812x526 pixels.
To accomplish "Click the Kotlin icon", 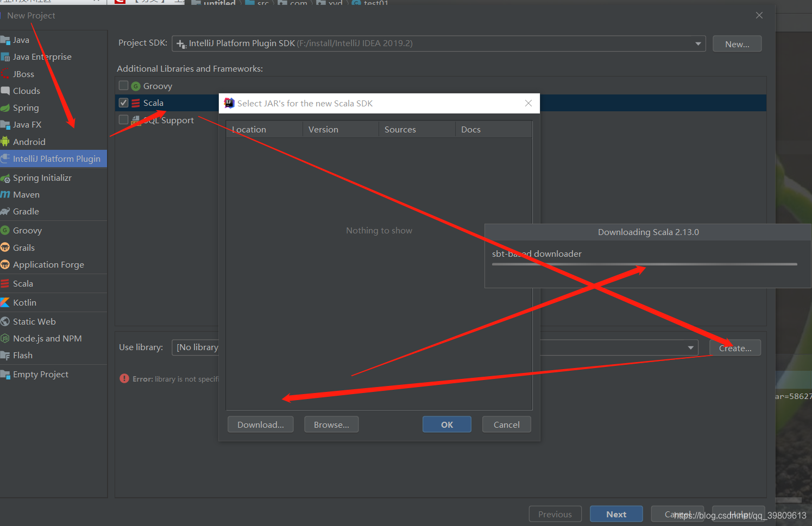I will pos(5,302).
